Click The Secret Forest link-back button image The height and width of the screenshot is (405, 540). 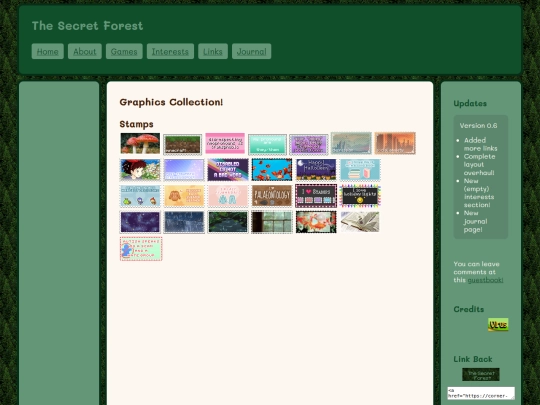(x=481, y=375)
